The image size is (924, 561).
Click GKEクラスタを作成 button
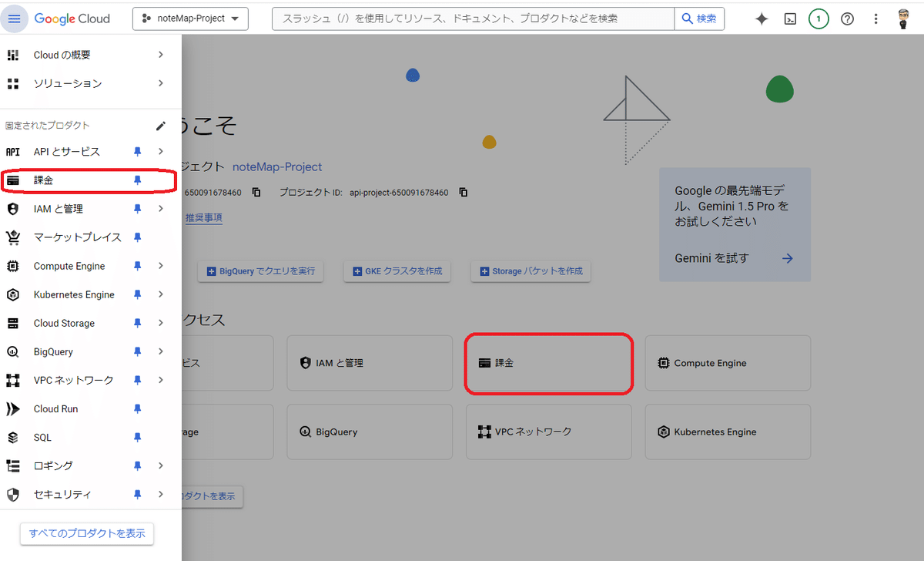click(x=397, y=271)
